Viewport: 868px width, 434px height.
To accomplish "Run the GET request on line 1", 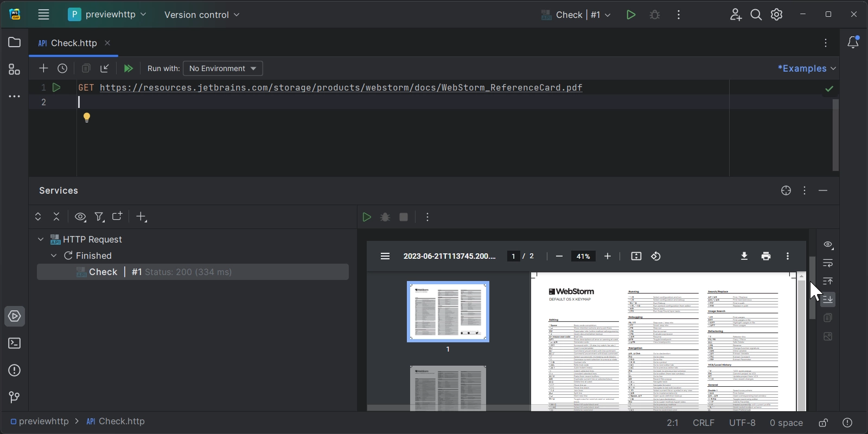I will coord(56,87).
